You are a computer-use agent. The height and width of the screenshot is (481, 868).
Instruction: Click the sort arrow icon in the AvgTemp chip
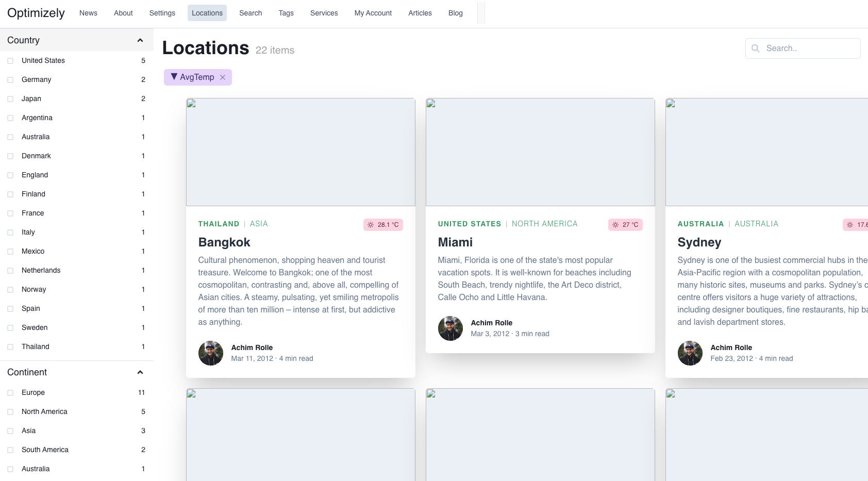coord(174,77)
